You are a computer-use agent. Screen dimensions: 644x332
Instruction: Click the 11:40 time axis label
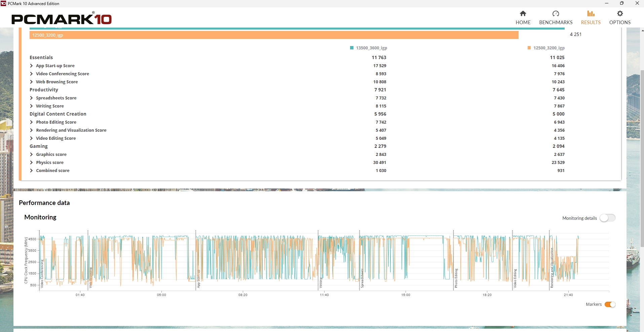pyautogui.click(x=324, y=295)
